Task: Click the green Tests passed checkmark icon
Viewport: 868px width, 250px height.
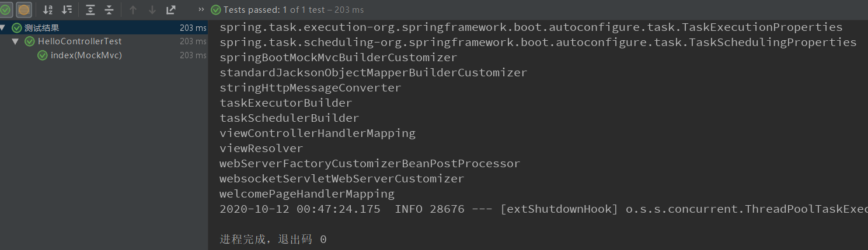Action: (x=216, y=9)
